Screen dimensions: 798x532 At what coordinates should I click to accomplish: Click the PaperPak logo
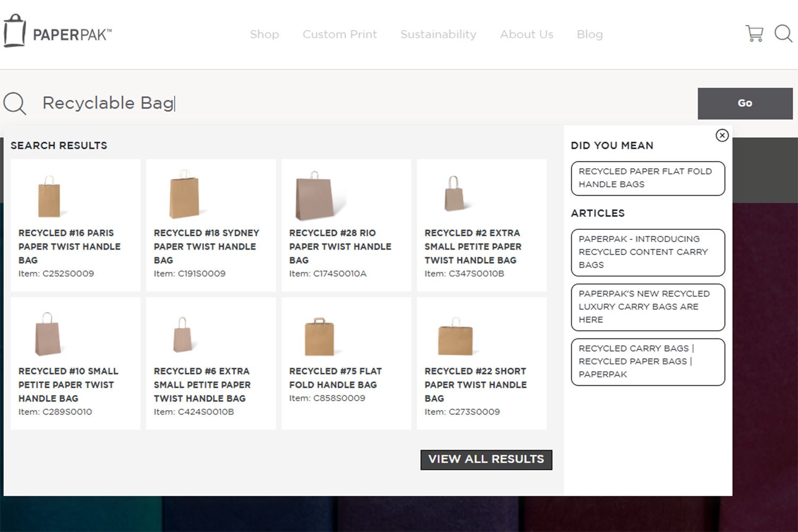(57, 32)
